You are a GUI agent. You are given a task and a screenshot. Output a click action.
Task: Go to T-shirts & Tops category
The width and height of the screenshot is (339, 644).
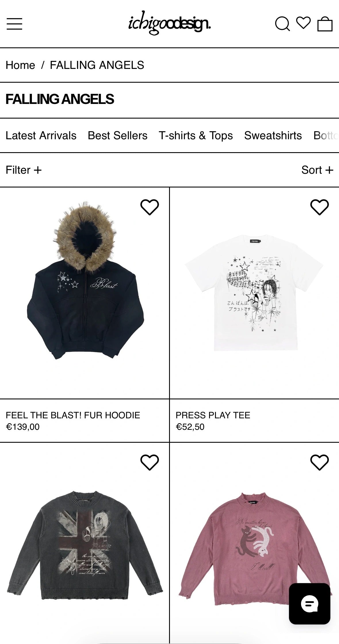point(196,136)
